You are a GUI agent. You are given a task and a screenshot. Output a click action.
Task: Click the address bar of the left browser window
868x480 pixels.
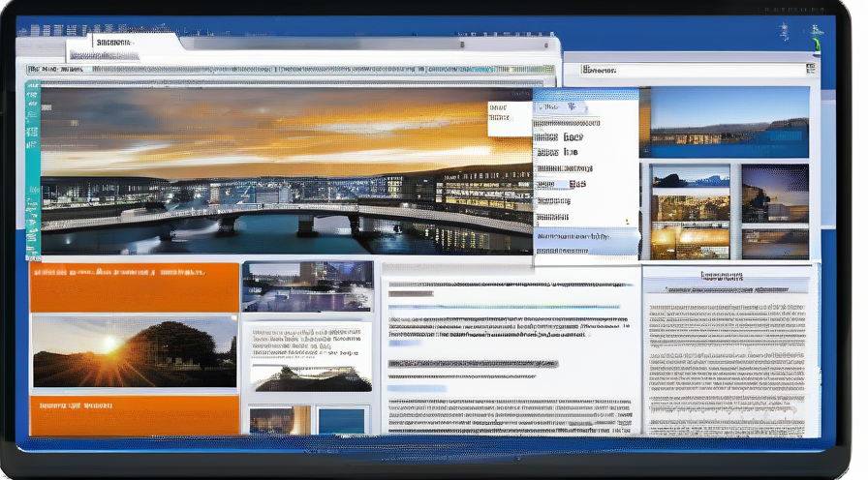291,70
